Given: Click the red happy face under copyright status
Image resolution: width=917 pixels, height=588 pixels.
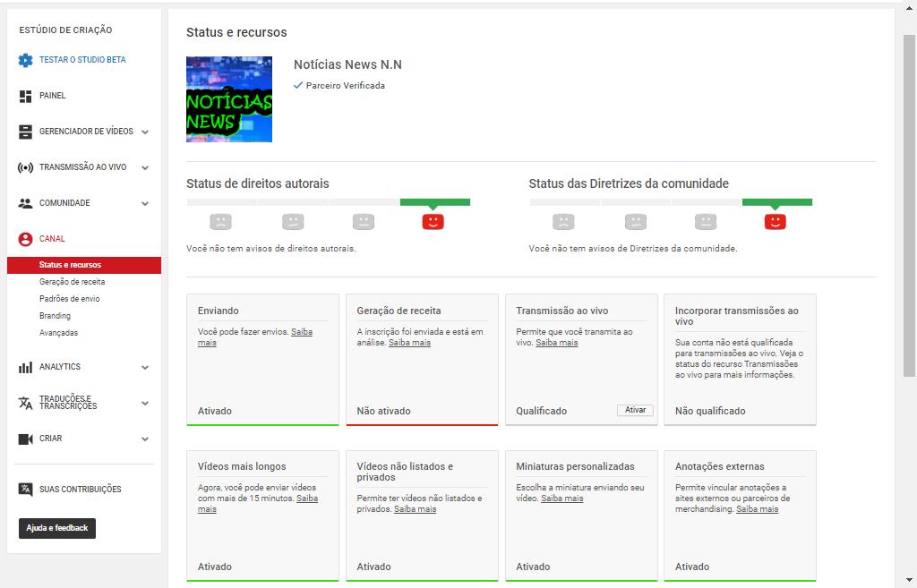Looking at the screenshot, I should point(433,222).
